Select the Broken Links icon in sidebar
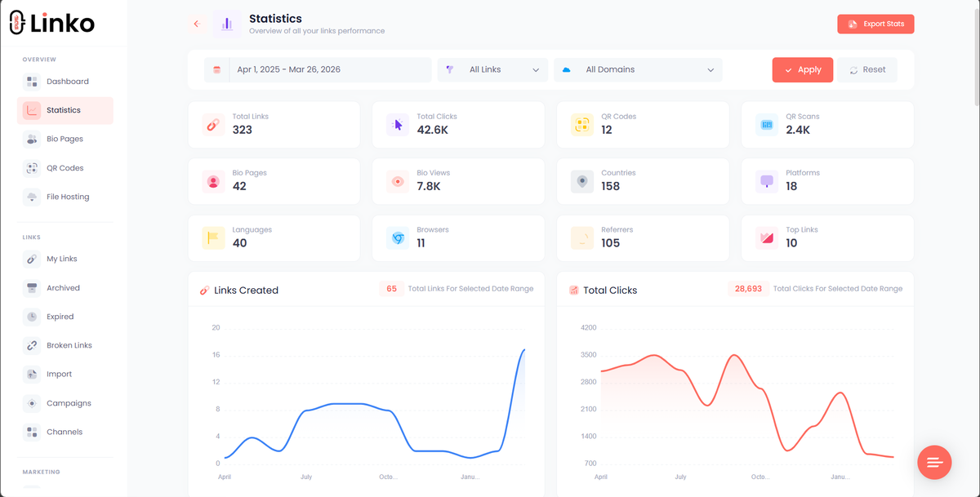 [30, 344]
